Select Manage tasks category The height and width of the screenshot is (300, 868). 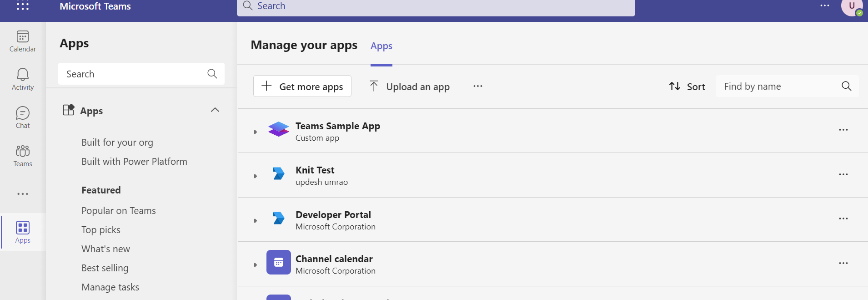(x=110, y=287)
